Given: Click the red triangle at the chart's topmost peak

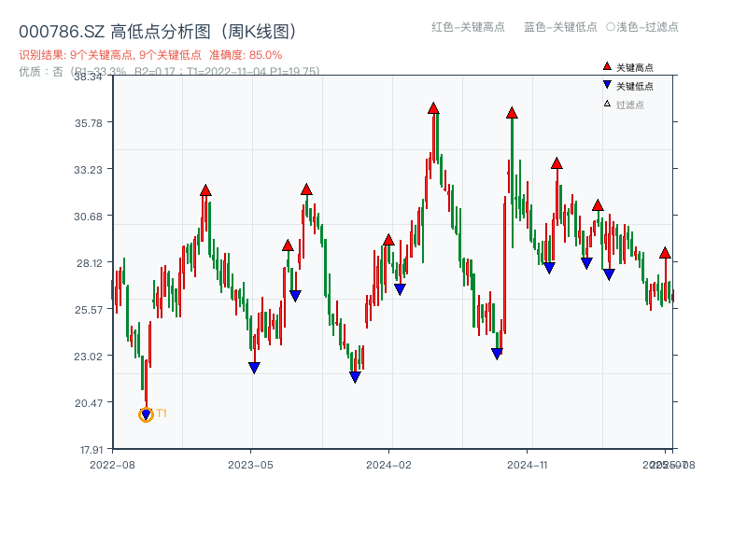Looking at the screenshot, I should click(x=433, y=108).
